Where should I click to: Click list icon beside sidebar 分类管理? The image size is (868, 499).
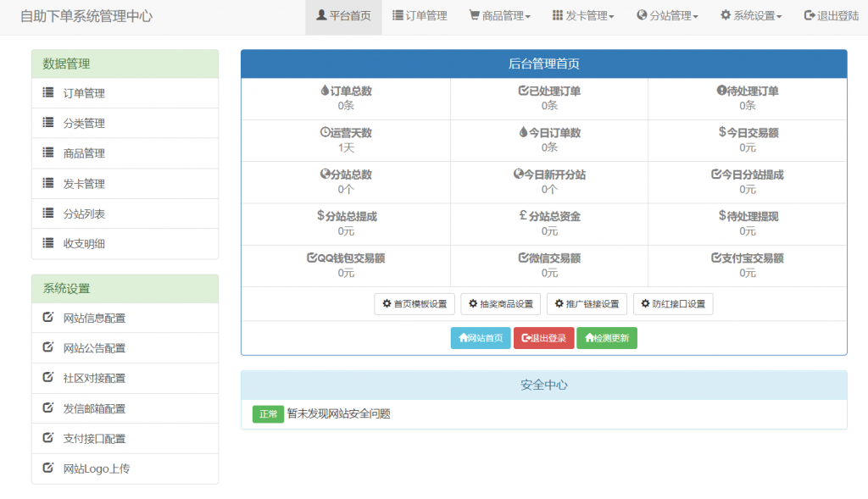click(x=48, y=122)
